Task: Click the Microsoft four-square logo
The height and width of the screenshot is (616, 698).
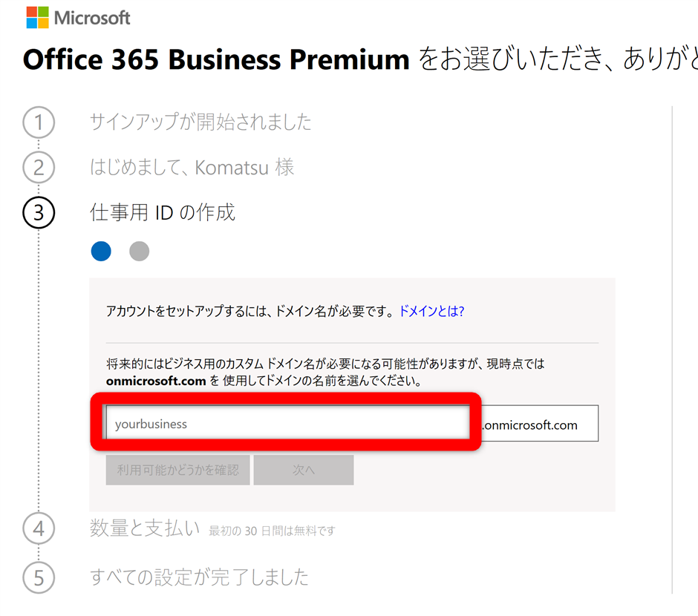Action: coord(37,18)
